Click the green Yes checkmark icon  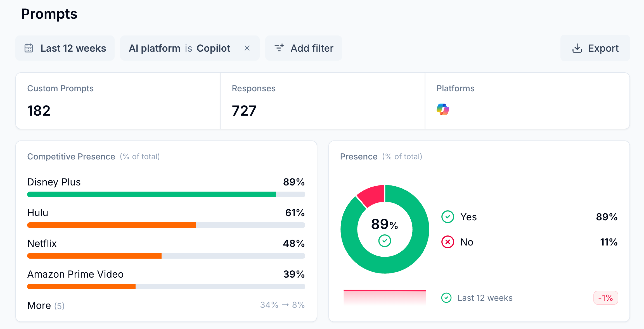[448, 217]
